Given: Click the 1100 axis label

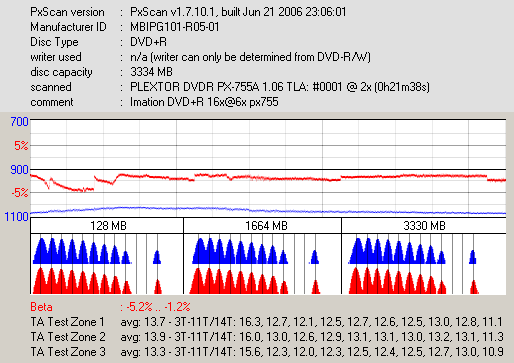Looking at the screenshot, I should point(16,217).
